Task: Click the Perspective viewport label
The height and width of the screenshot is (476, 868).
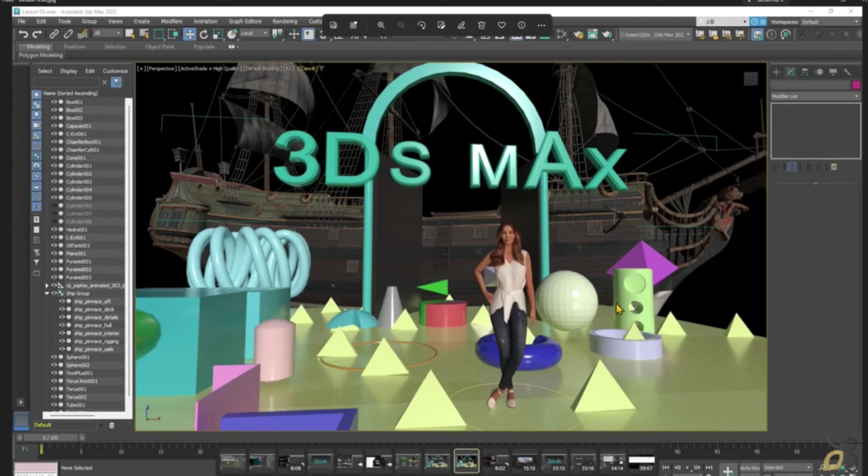Action: (161, 69)
